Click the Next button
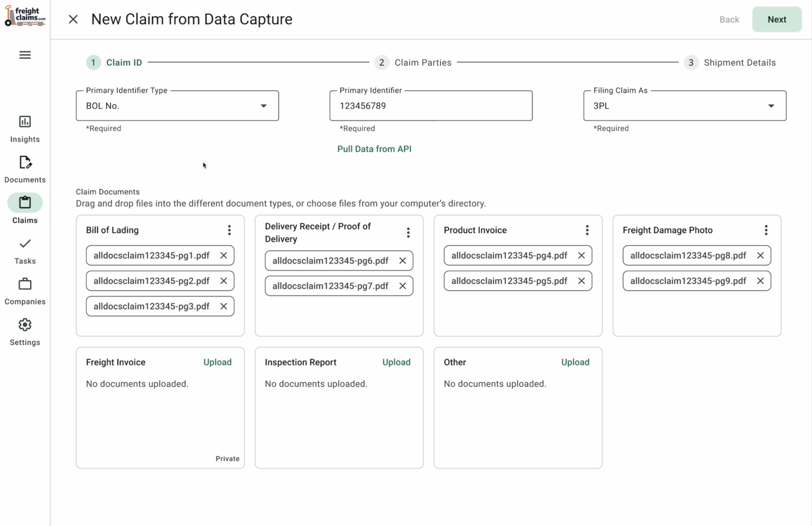Image resolution: width=812 pixels, height=526 pixels. (777, 20)
